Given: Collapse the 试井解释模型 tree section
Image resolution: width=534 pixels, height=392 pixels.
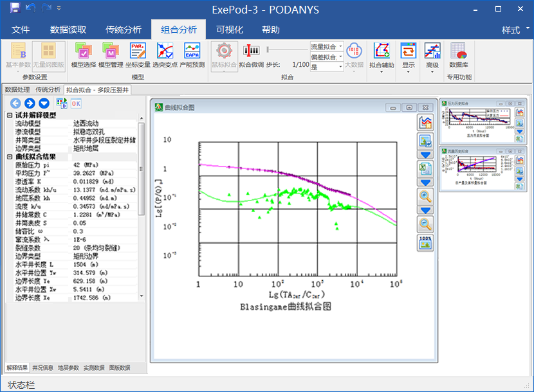Looking at the screenshot, I should [10, 115].
